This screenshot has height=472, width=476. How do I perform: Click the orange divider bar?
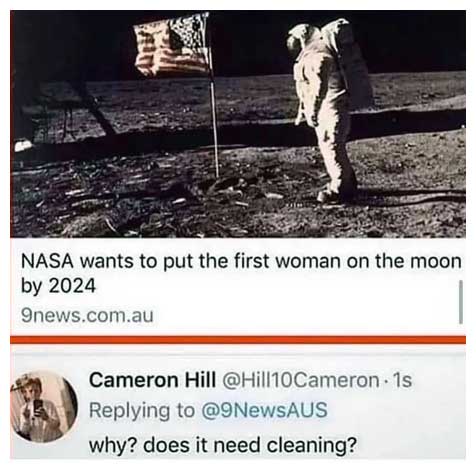pos(238,340)
